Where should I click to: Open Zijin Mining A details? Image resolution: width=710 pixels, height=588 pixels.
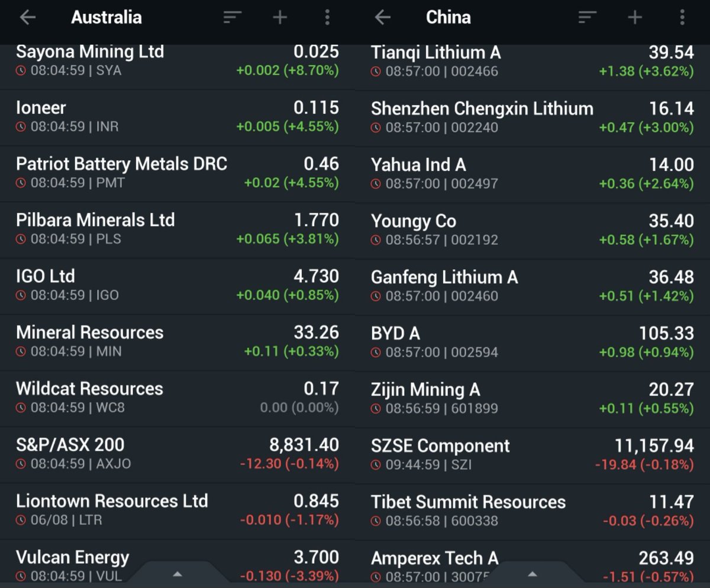[x=532, y=399]
